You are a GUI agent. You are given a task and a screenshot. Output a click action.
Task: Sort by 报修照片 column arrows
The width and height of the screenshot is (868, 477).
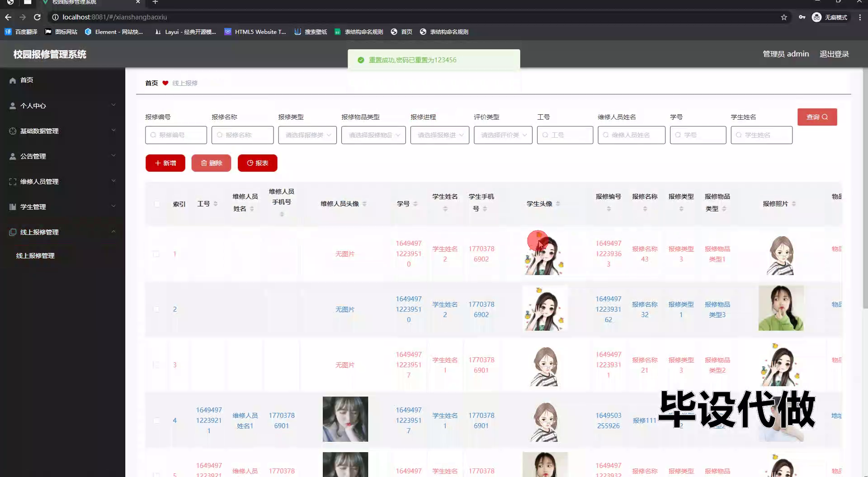point(794,204)
